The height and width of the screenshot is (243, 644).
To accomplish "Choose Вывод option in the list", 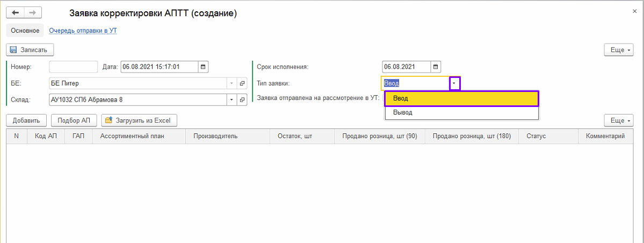I will [x=461, y=113].
